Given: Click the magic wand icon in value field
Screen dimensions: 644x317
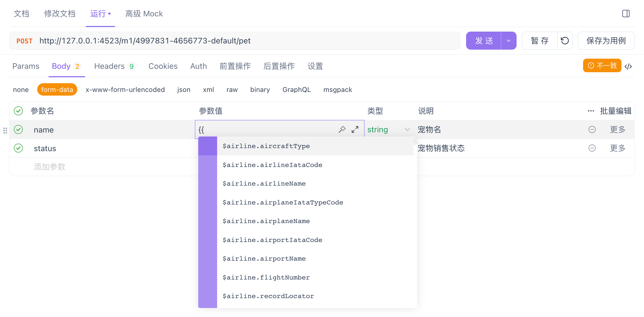Looking at the screenshot, I should 342,129.
